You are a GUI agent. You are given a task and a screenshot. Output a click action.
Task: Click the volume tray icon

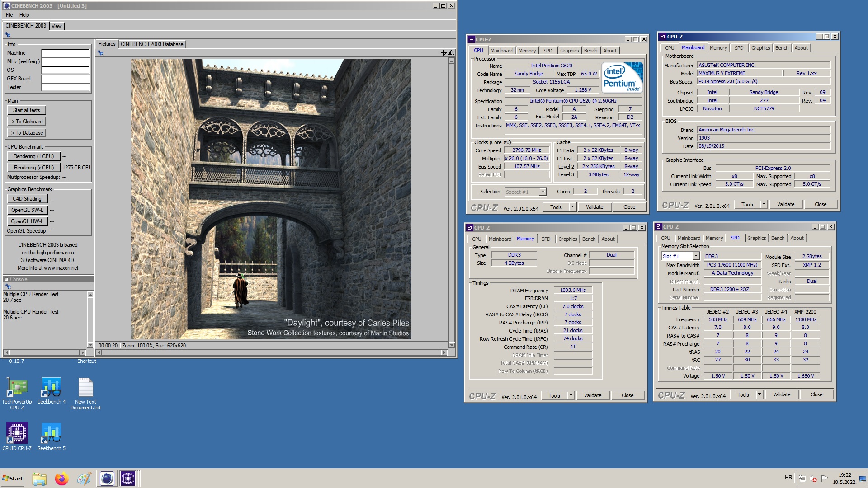813,479
